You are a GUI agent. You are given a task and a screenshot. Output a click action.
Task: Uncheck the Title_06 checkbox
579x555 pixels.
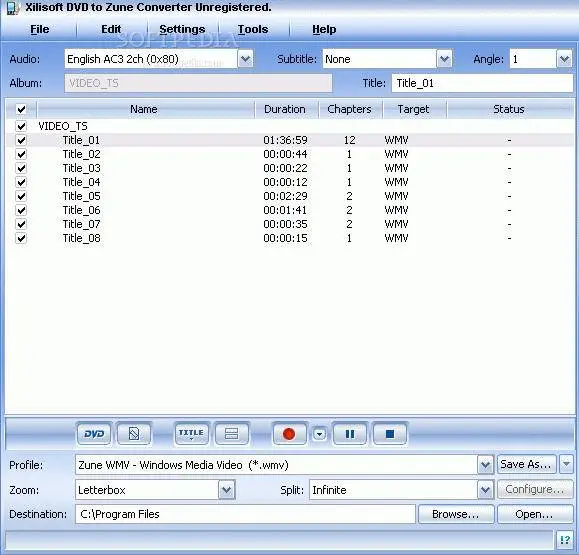(21, 210)
